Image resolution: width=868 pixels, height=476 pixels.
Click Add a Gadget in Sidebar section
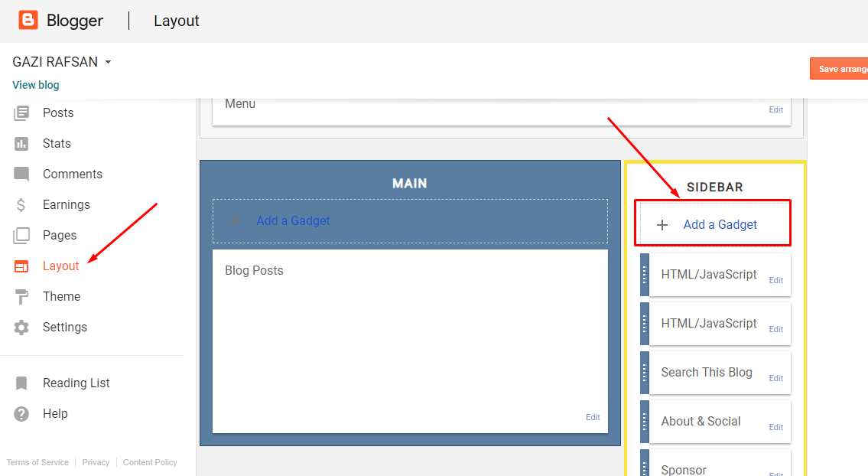720,225
